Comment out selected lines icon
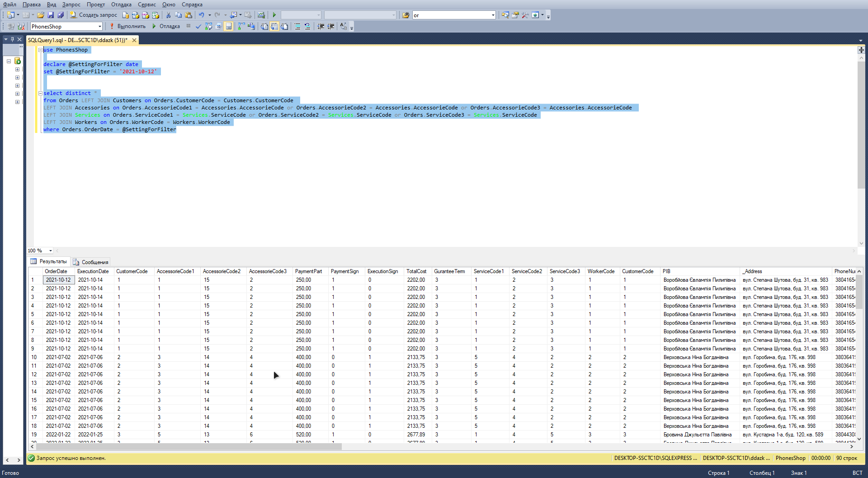This screenshot has height=478, width=868. click(297, 26)
